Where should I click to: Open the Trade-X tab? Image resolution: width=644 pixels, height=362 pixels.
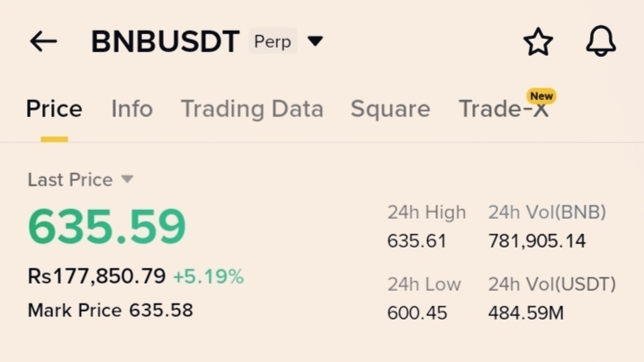pyautogui.click(x=504, y=109)
